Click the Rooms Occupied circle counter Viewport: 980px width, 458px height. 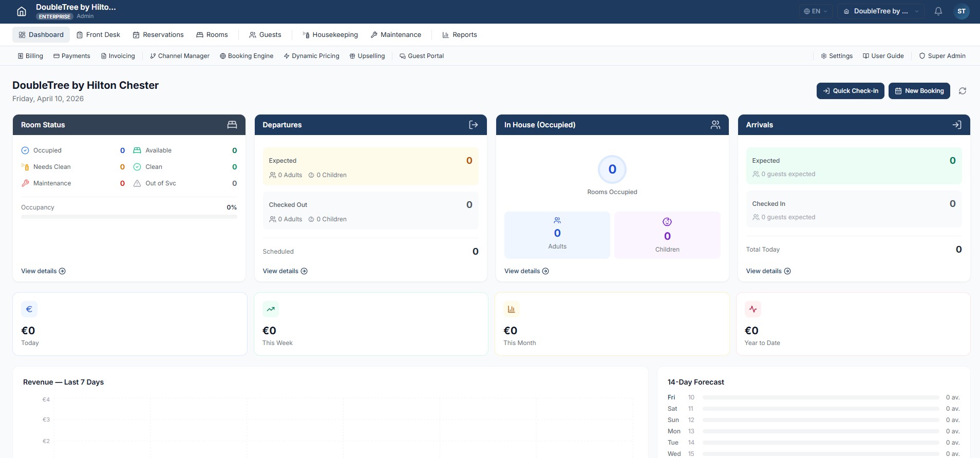(612, 169)
